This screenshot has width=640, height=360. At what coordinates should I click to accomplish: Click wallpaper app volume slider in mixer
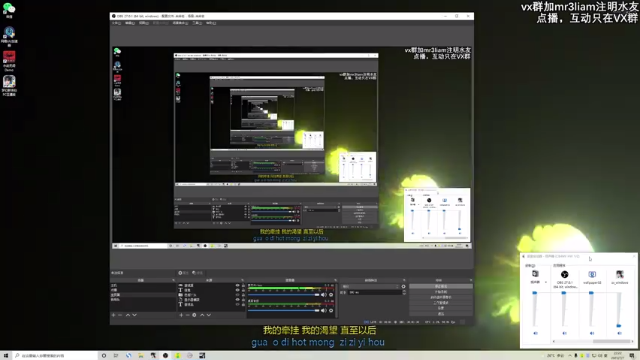tap(591, 309)
